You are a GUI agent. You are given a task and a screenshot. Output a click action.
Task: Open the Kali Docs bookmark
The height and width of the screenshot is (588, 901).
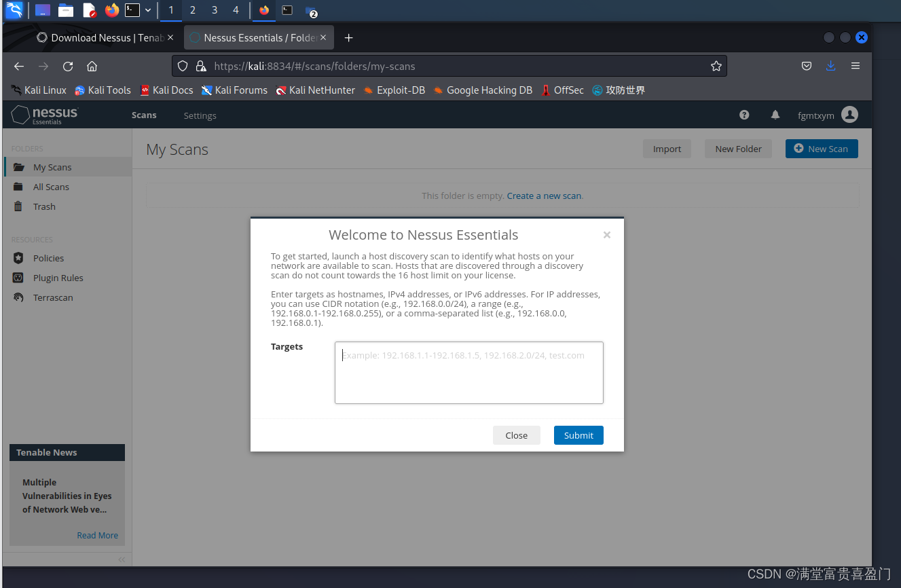click(166, 90)
